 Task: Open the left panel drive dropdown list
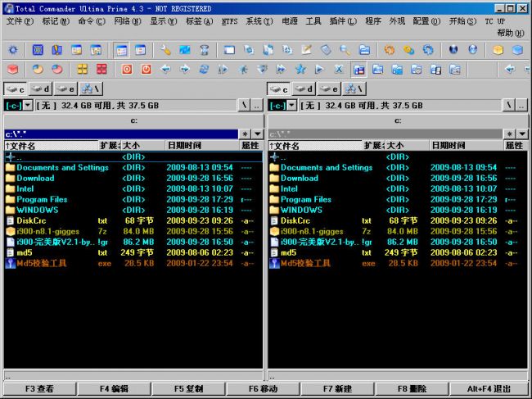point(29,105)
